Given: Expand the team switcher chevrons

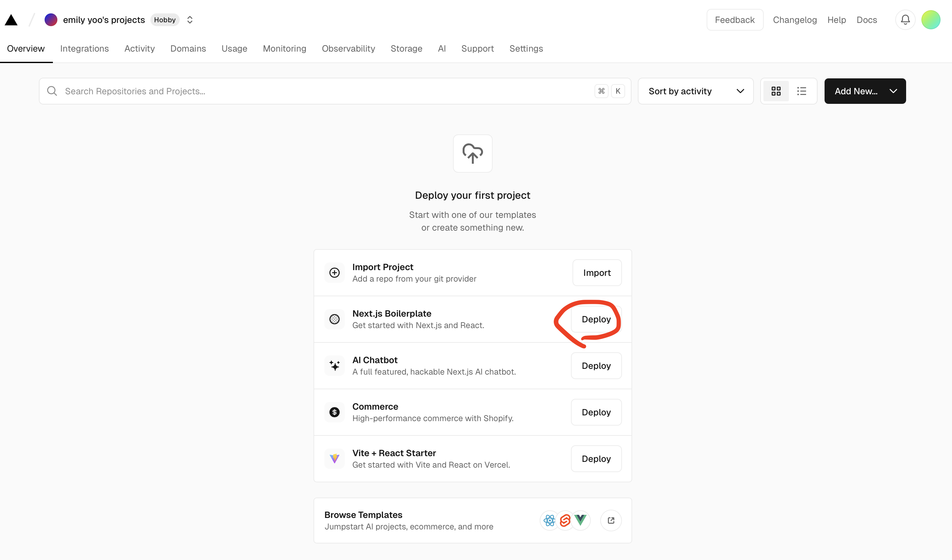Looking at the screenshot, I should click(190, 20).
